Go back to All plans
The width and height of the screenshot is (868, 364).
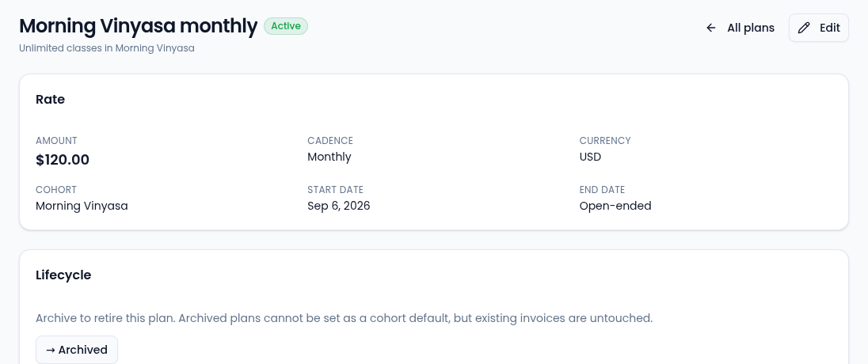coord(740,28)
